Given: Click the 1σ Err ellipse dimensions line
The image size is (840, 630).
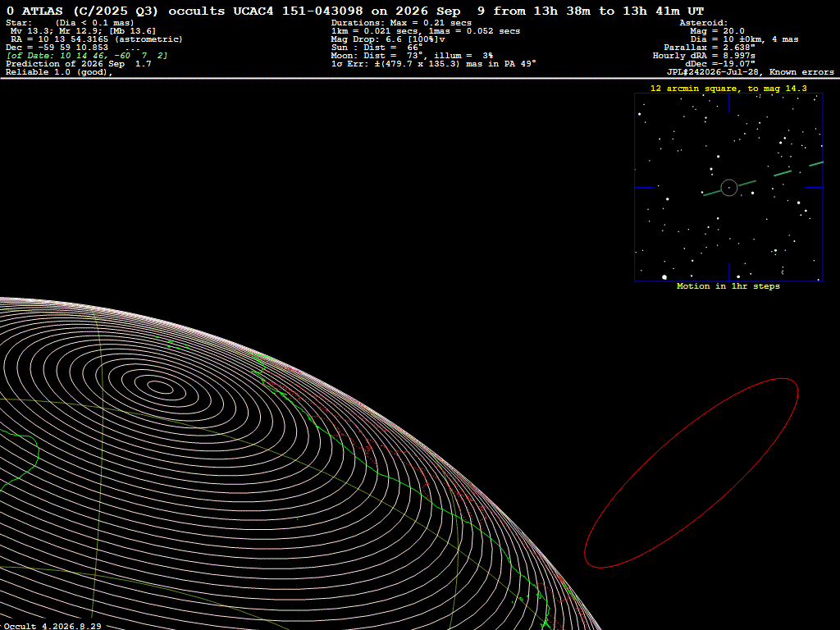Looking at the screenshot, I should click(433, 64).
